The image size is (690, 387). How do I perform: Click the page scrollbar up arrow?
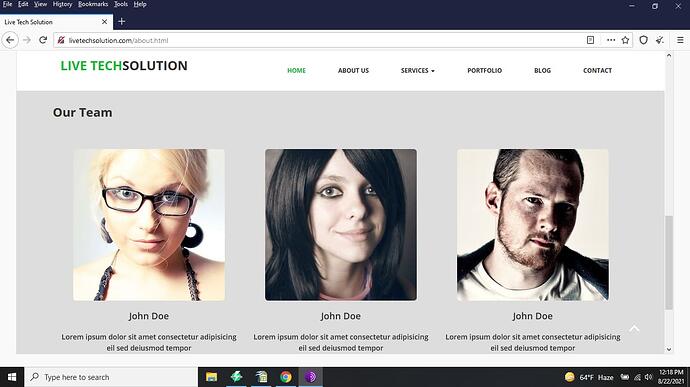coord(669,56)
